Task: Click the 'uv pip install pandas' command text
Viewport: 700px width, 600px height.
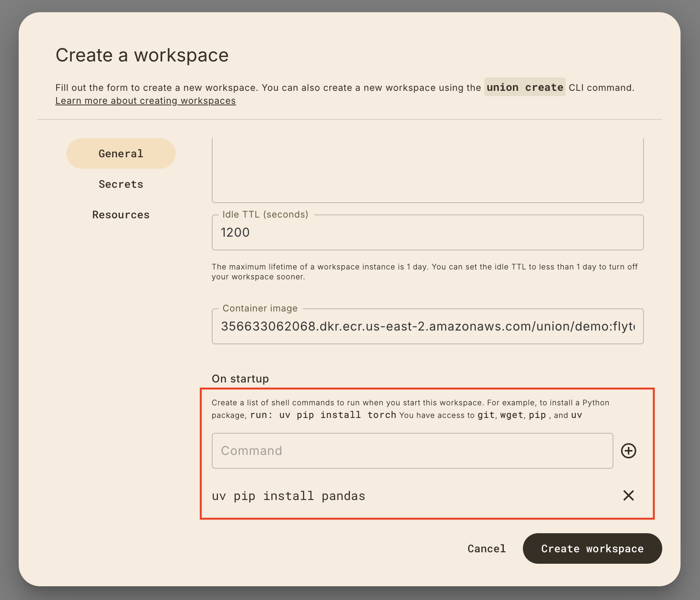Action: coord(289,496)
